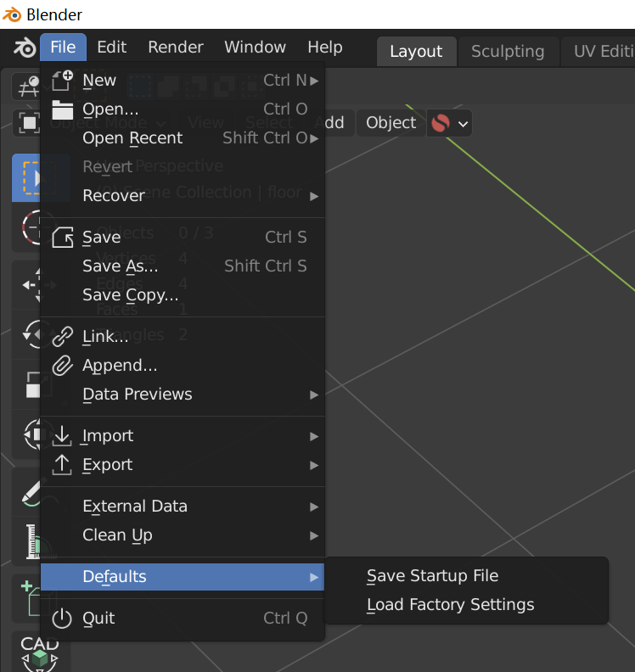
Task: Open dropdown arrow beside red shading icon
Action: click(x=463, y=124)
